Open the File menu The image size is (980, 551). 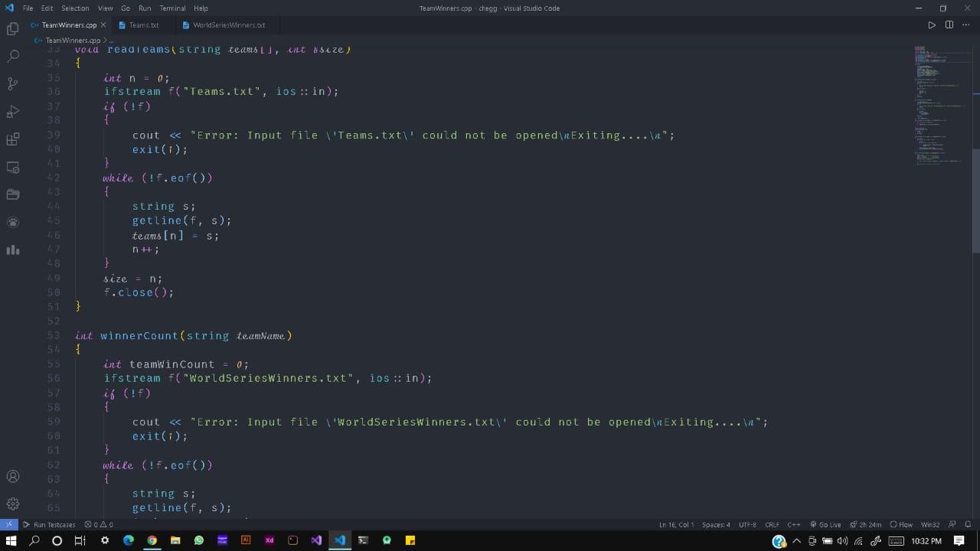[x=28, y=8]
